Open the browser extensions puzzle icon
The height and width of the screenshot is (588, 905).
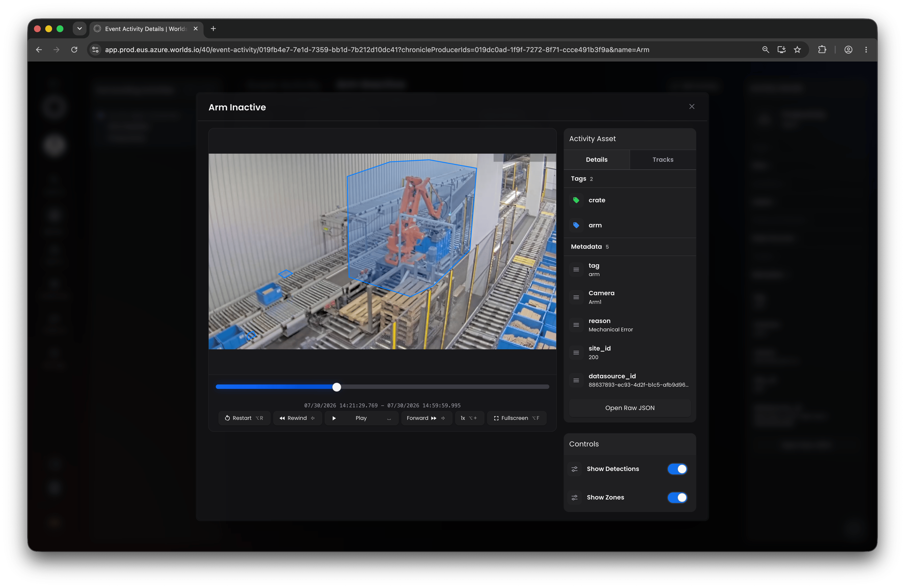click(x=822, y=50)
